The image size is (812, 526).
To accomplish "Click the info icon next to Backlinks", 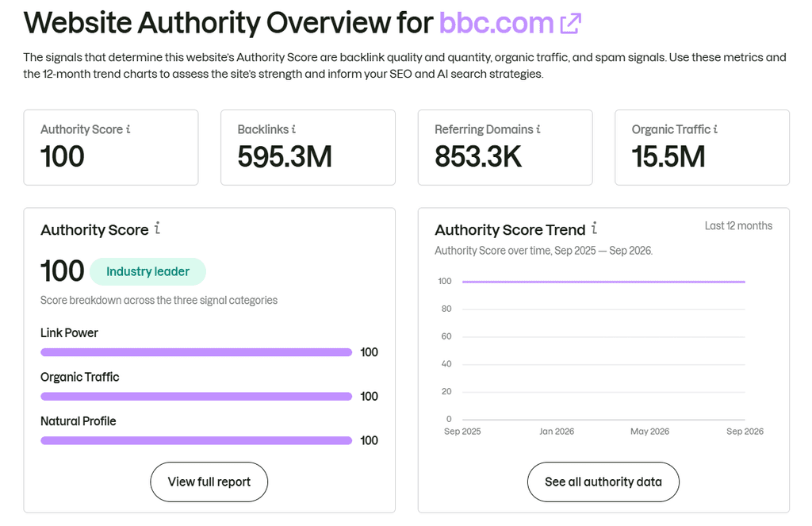I will [x=293, y=129].
